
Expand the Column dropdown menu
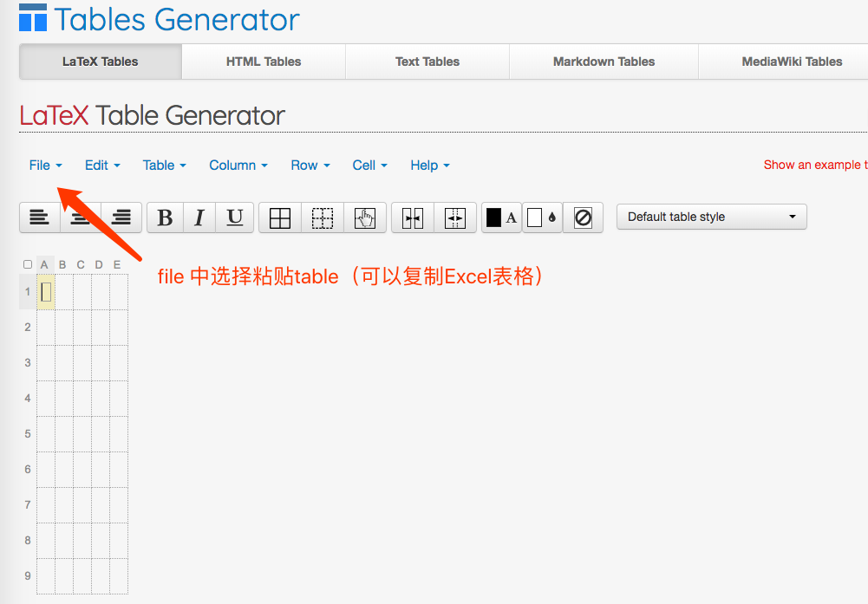coord(238,165)
